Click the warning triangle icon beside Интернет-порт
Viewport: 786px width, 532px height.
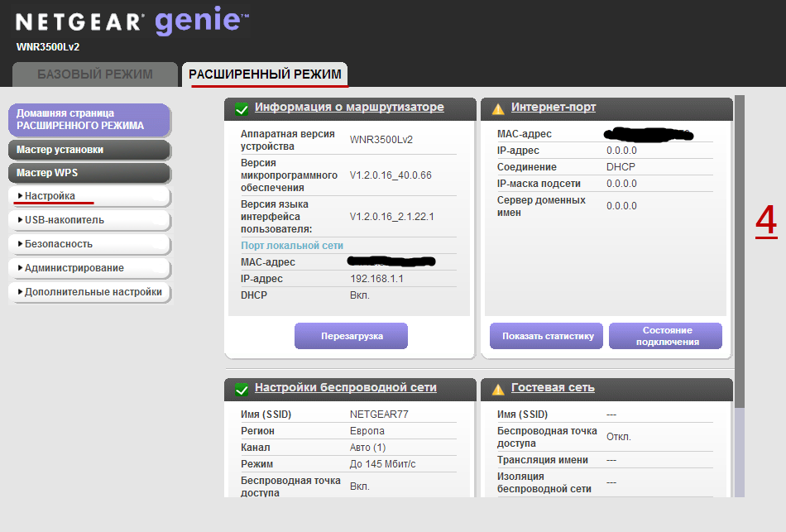(x=498, y=109)
